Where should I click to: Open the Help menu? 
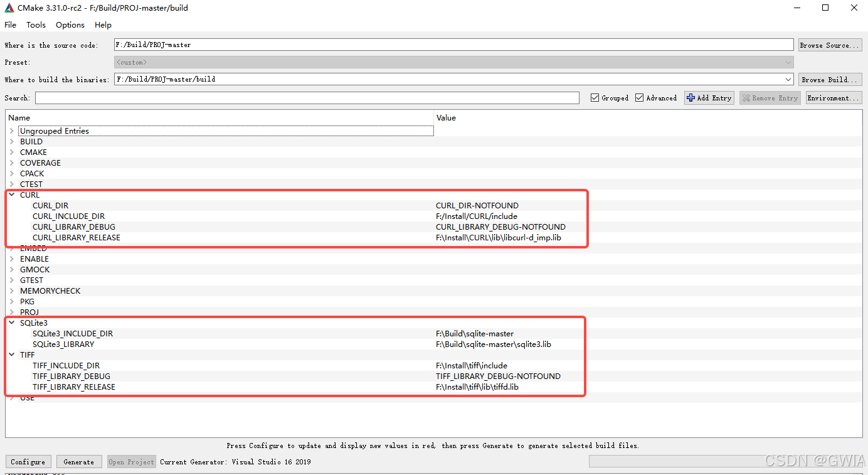click(103, 25)
